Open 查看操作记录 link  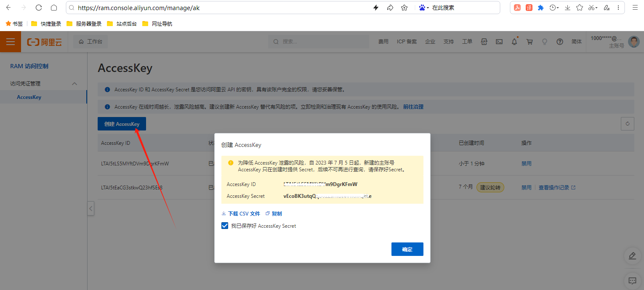[557, 187]
